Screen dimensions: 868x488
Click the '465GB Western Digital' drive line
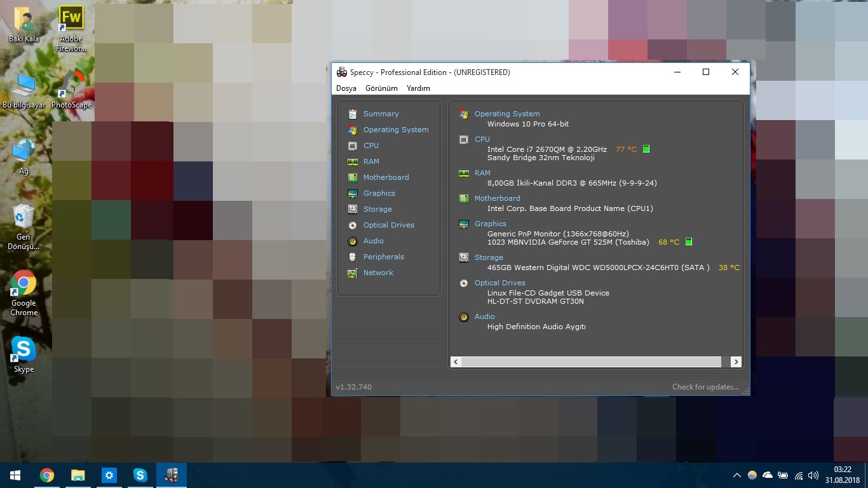[x=599, y=268]
